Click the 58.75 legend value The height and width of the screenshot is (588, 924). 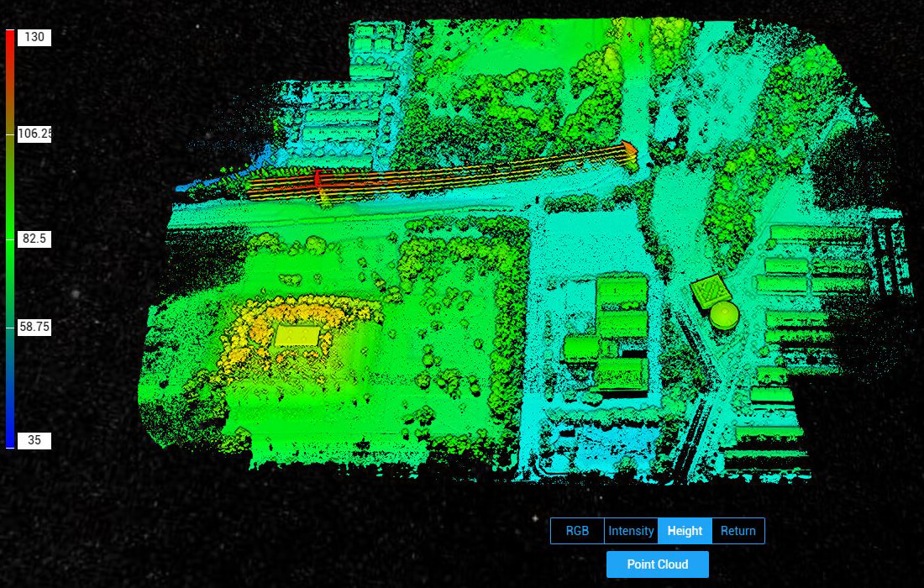coord(34,327)
